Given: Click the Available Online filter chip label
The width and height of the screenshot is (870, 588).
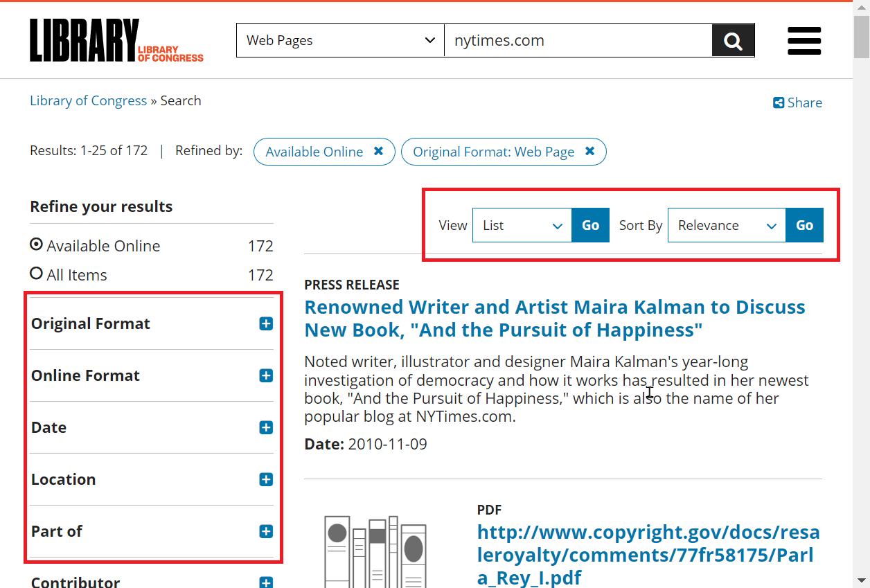Looking at the screenshot, I should [x=314, y=152].
